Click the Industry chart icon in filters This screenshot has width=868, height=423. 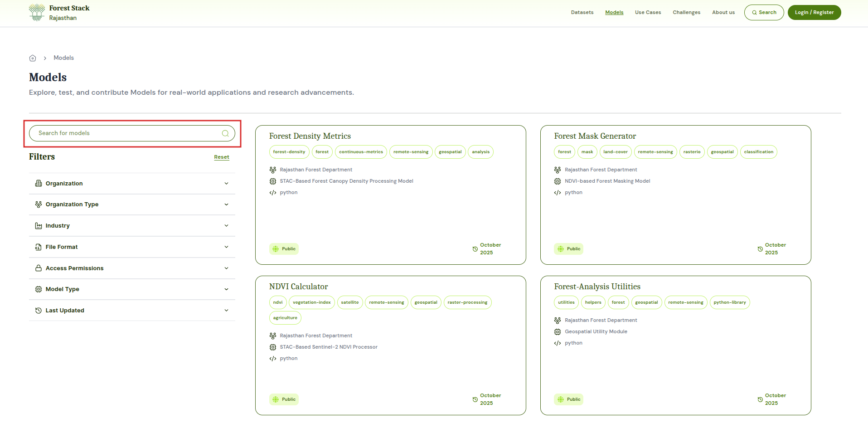pyautogui.click(x=39, y=226)
